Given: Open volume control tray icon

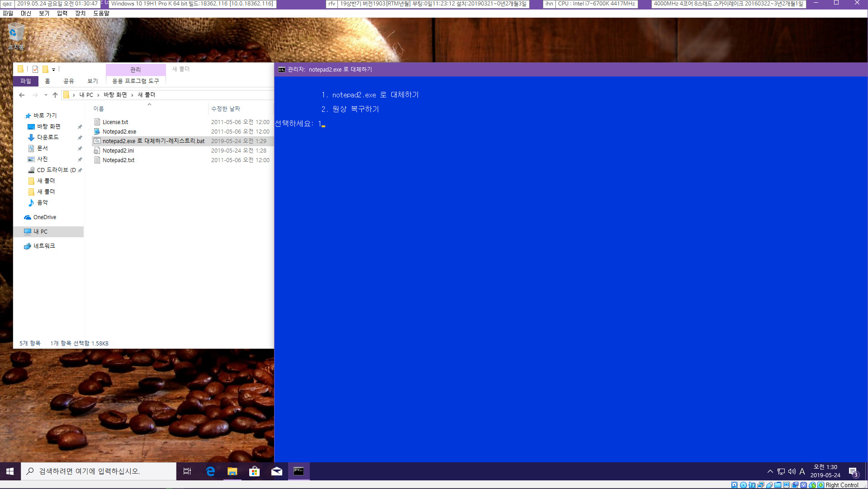Looking at the screenshot, I should pos(792,471).
